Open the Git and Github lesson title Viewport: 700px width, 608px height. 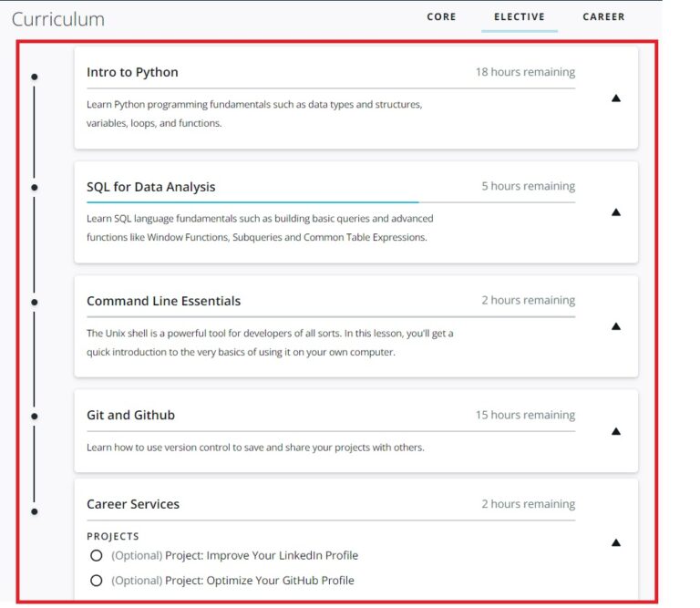[x=130, y=415]
